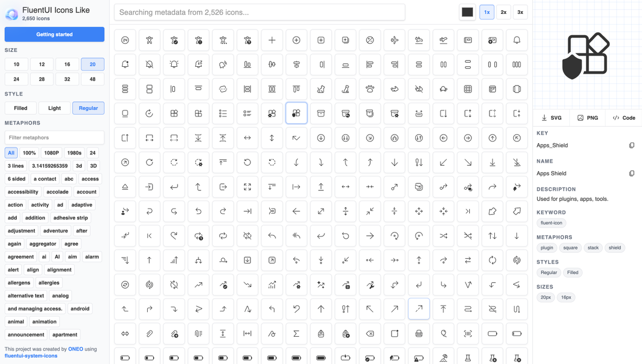Switch icon style to Filled

pos(21,108)
